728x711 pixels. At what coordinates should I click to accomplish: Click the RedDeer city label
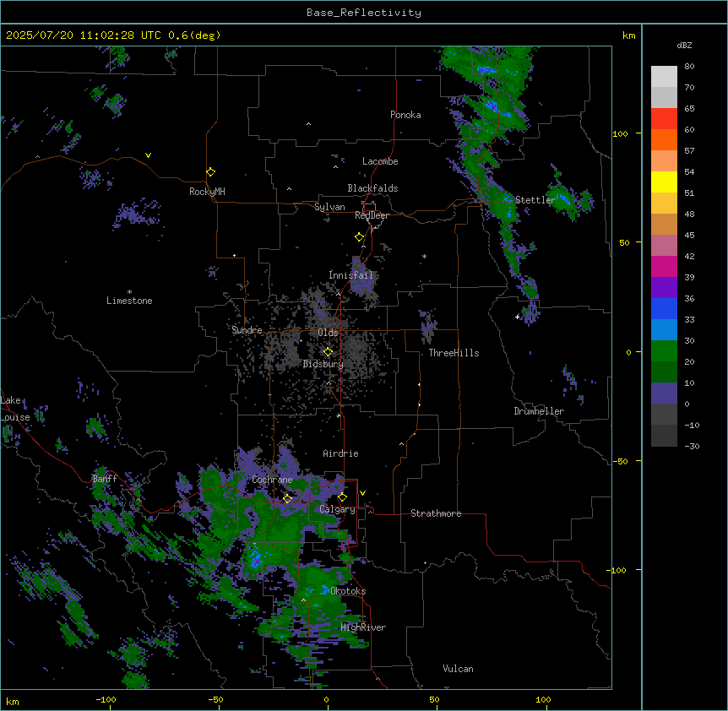click(x=372, y=215)
